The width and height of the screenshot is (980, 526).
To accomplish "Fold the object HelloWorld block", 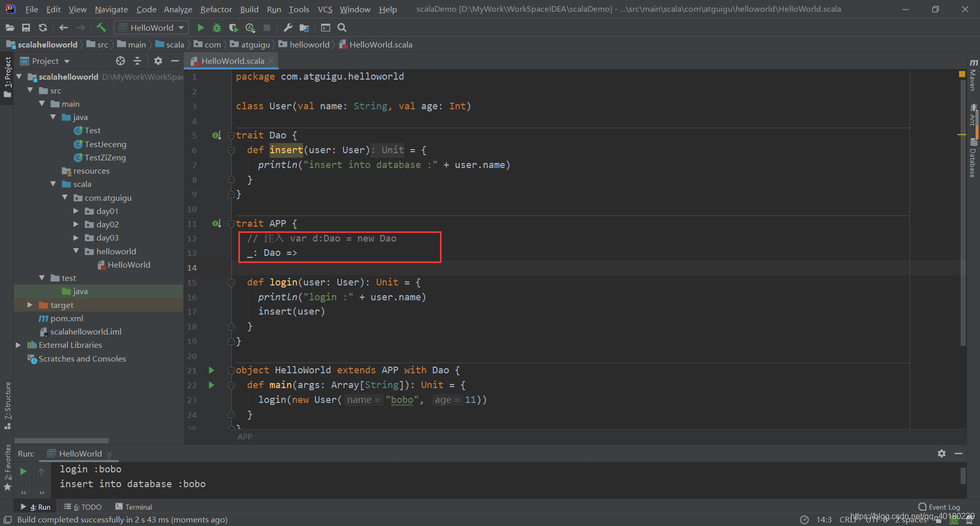I will [231, 370].
